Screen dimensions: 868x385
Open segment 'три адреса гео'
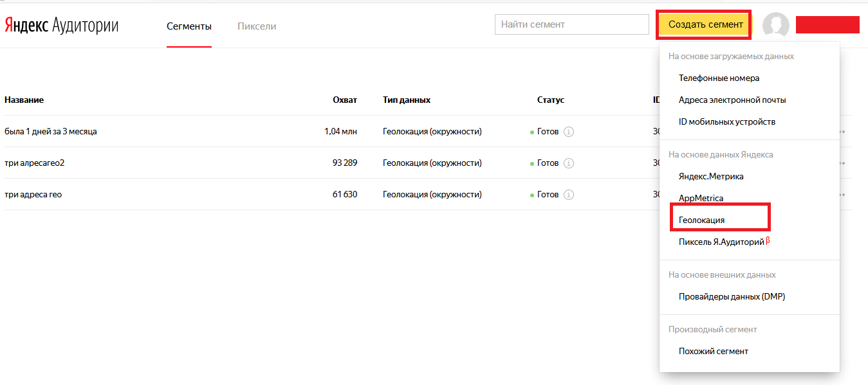pos(33,195)
